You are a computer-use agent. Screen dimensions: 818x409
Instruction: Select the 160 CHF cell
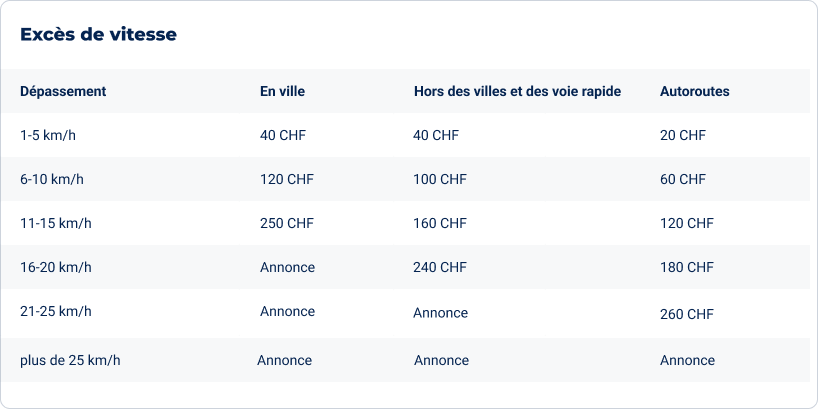[x=440, y=223]
